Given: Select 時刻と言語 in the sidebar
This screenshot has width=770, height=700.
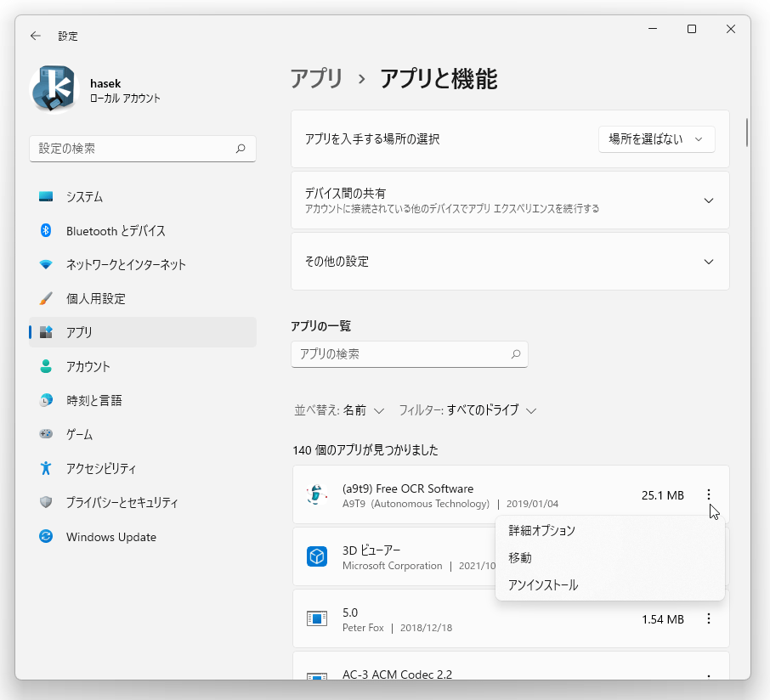Looking at the screenshot, I should [143, 400].
